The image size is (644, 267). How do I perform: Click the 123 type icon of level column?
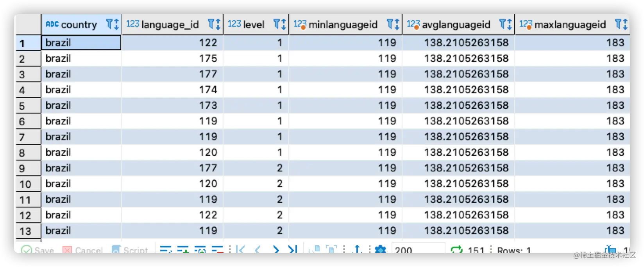tap(234, 24)
